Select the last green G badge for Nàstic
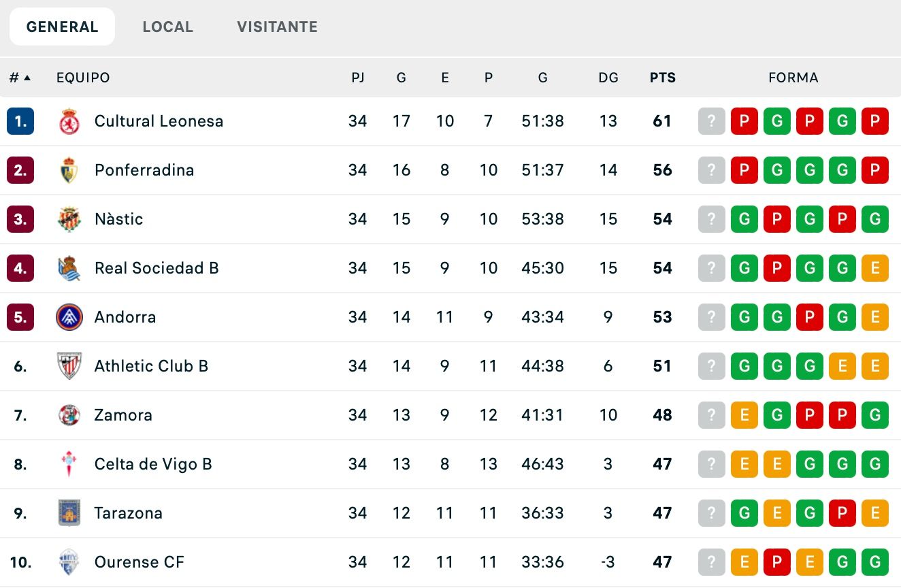 (875, 219)
